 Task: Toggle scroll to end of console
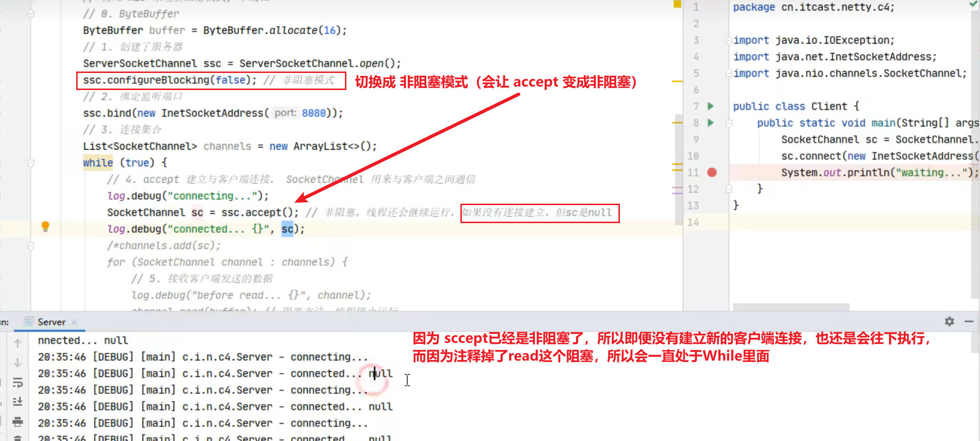[x=18, y=401]
